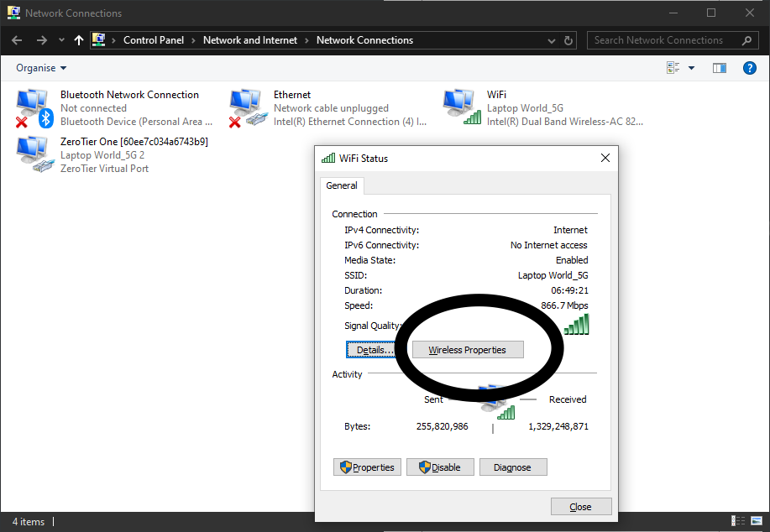Run Diagnose on the WiFi connection
Viewport: 770px width, 532px height.
click(512, 467)
